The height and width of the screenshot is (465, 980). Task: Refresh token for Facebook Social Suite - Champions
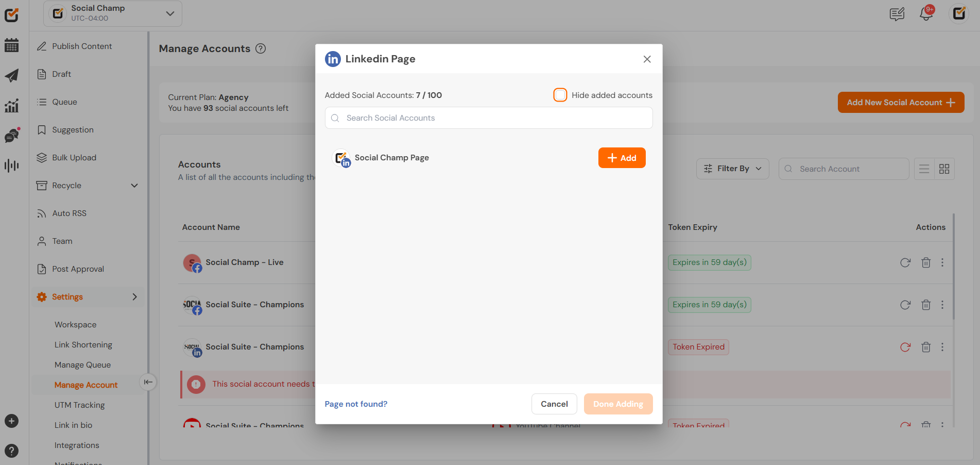click(905, 305)
